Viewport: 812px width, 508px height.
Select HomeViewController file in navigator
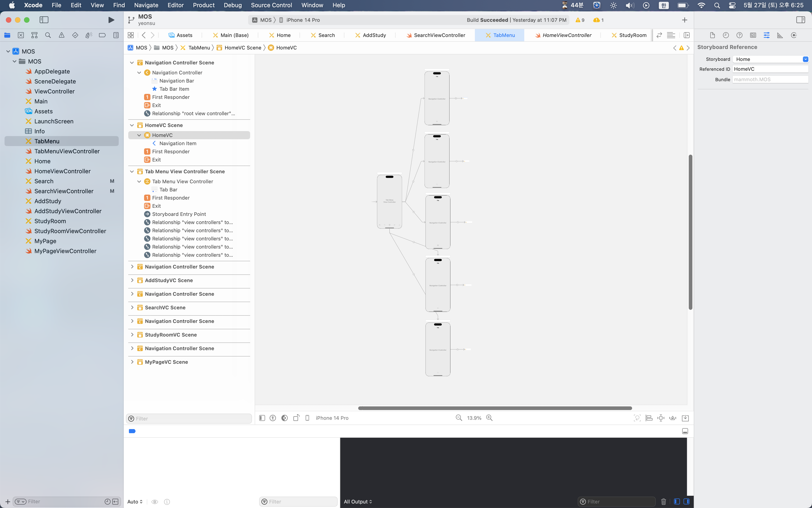[62, 171]
